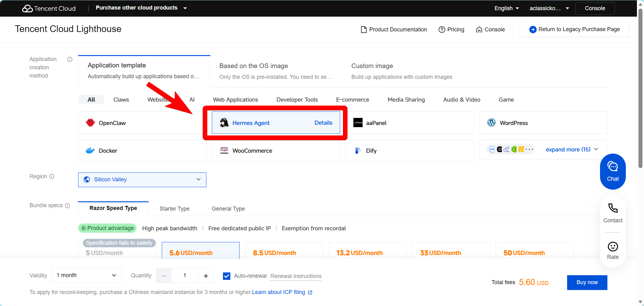The width and height of the screenshot is (644, 306).
Task: Switch to the AI category
Action: coord(192,100)
